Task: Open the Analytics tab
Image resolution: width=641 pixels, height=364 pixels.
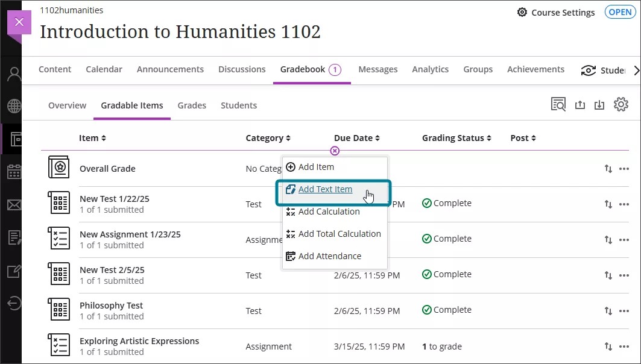Action: coord(430,69)
